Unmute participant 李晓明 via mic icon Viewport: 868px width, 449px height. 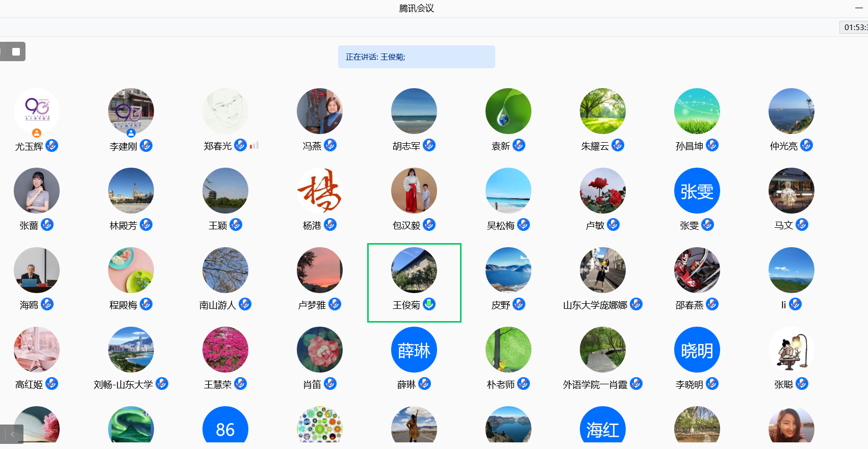(x=712, y=384)
